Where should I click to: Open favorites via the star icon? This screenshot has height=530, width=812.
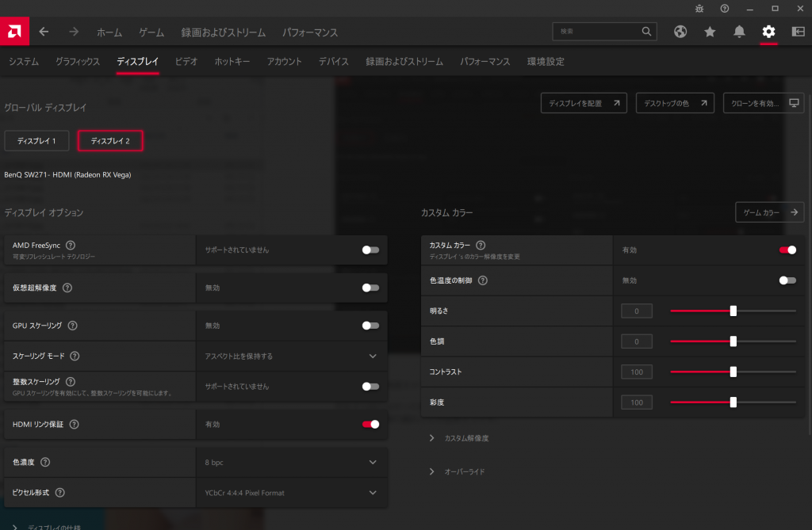710,32
